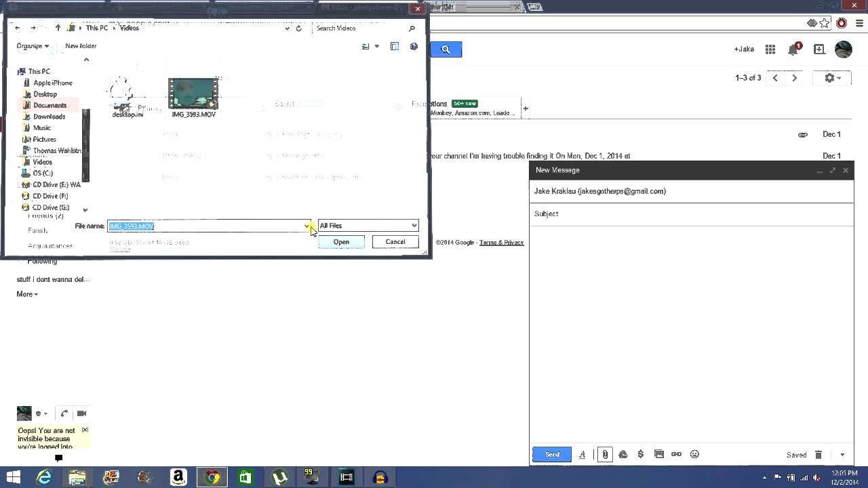Select CD Drive (F:) in navigation pane
Viewport: 868px width, 488px height.
click(50, 196)
